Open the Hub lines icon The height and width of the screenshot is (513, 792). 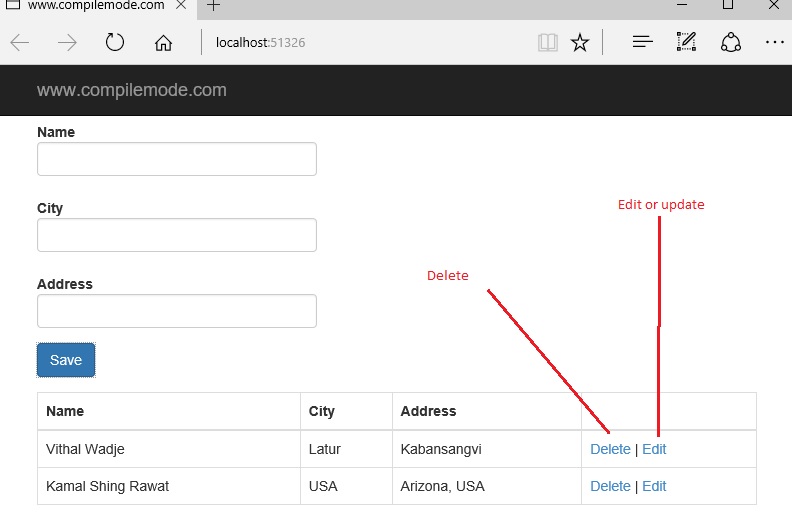click(x=642, y=43)
